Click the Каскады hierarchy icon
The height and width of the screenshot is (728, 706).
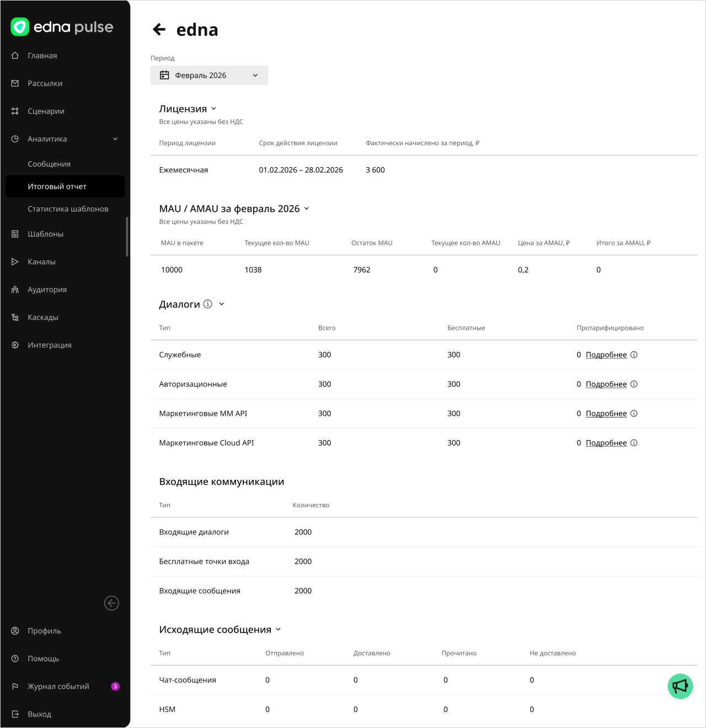15,317
